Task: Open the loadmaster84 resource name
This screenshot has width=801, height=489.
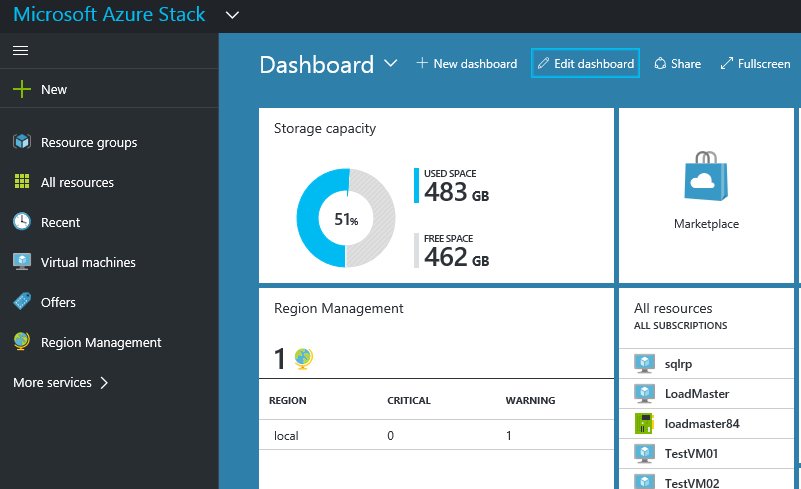Action: [702, 424]
